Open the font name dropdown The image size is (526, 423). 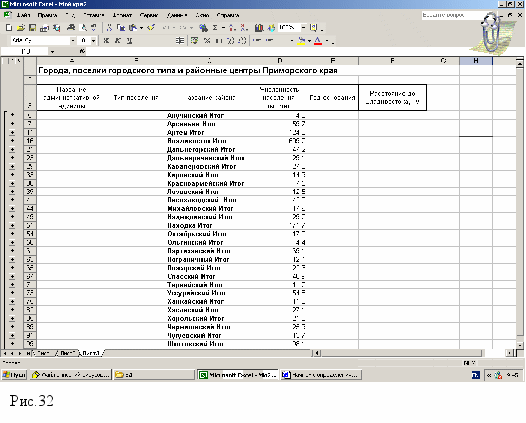click(x=73, y=41)
